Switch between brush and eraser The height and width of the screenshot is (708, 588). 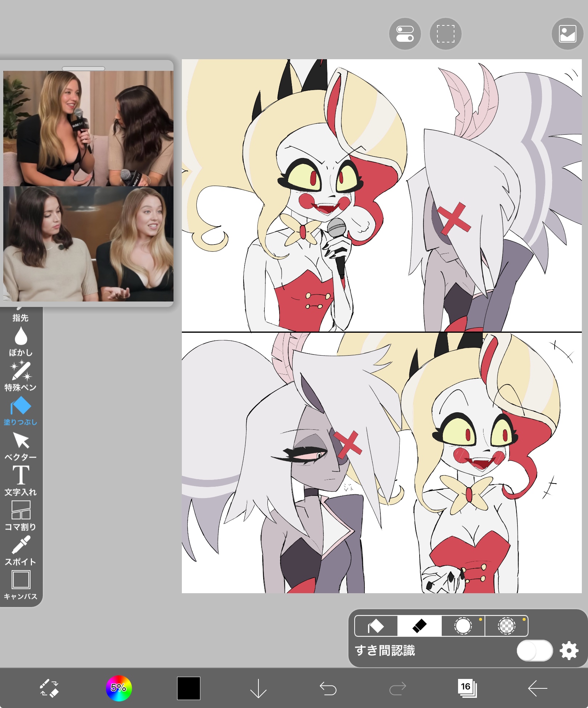point(49,688)
